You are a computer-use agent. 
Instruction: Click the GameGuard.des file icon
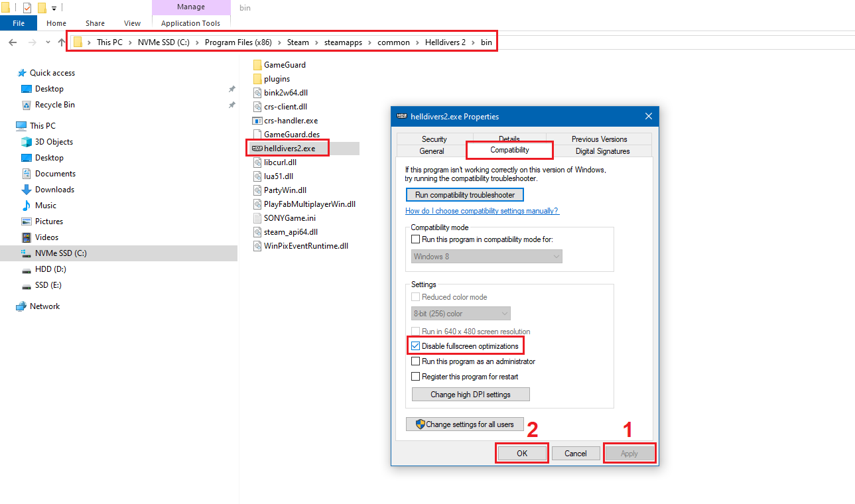point(258,135)
